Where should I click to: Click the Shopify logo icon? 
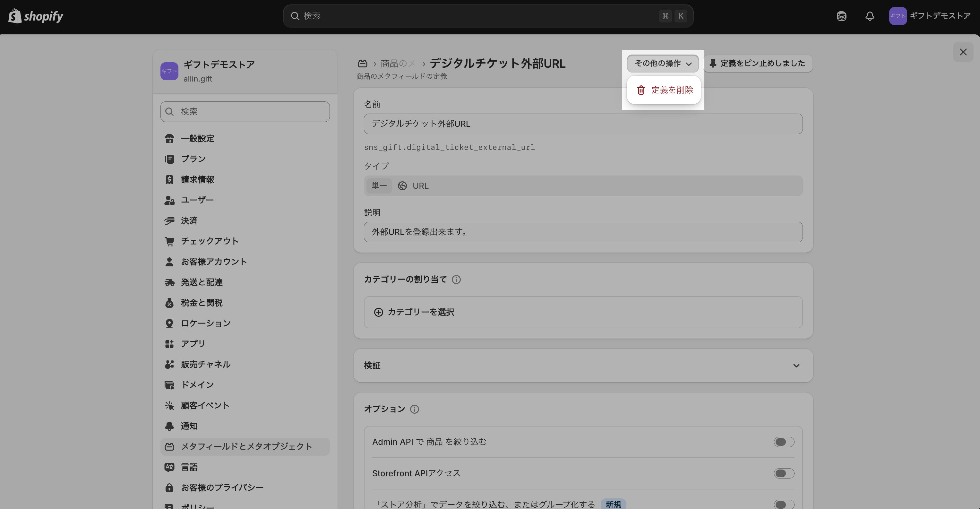[x=15, y=16]
